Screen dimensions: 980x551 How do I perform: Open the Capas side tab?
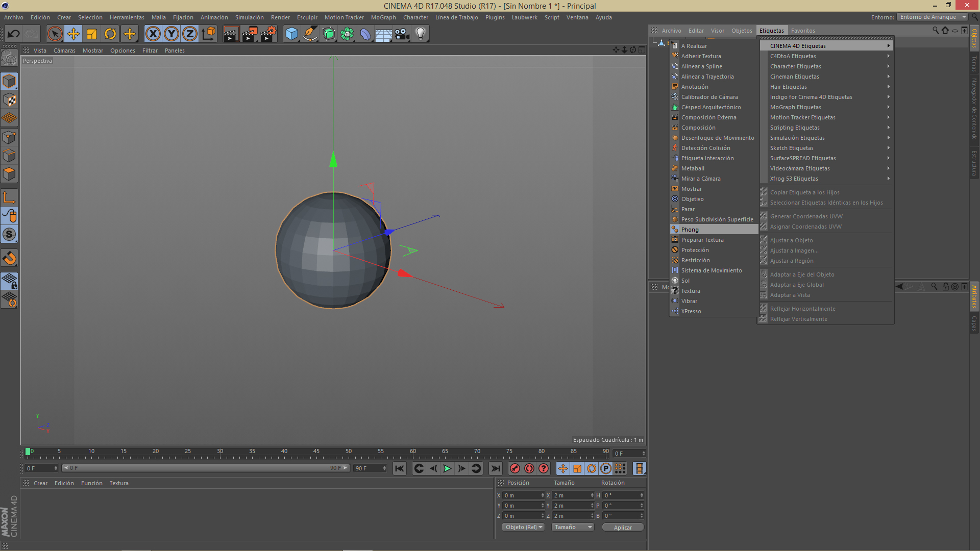[974, 323]
